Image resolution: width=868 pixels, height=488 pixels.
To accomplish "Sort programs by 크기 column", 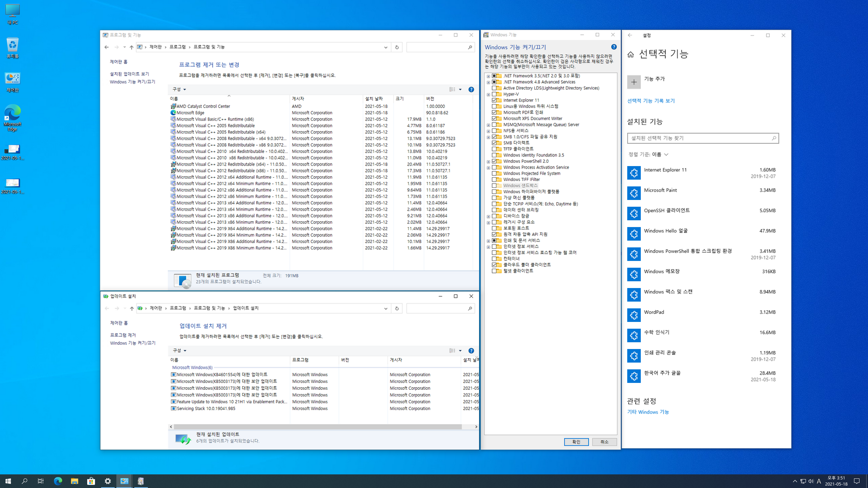I will tap(408, 99).
